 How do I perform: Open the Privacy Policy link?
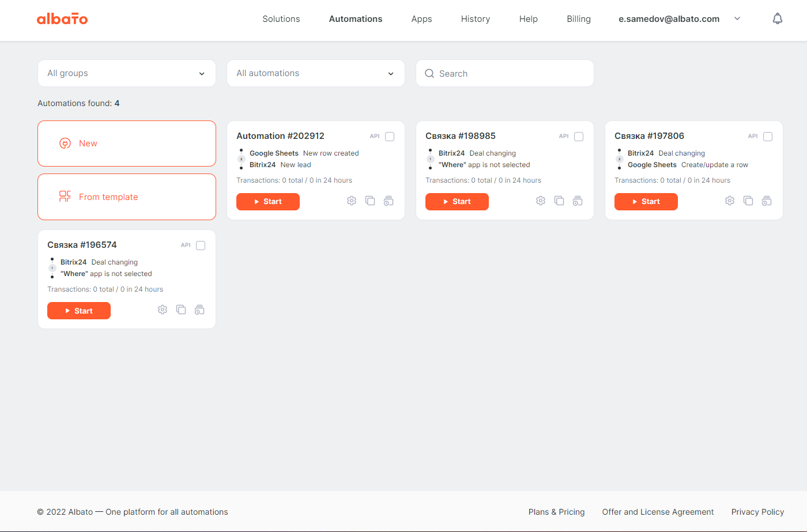click(x=757, y=512)
